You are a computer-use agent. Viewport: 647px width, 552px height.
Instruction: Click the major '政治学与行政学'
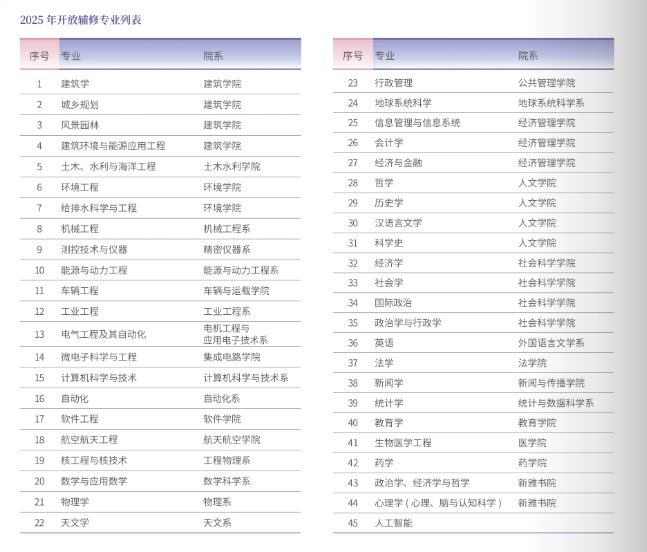[x=408, y=323]
